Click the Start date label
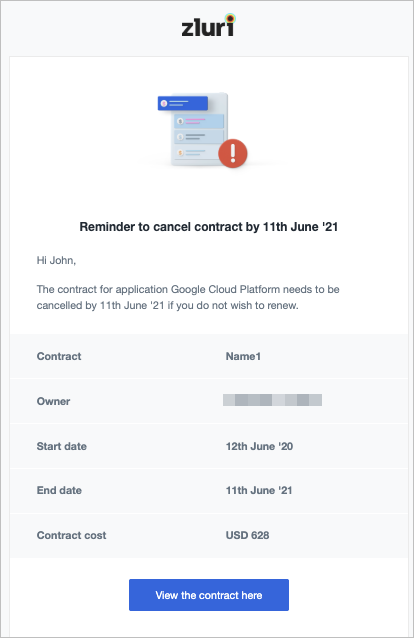 click(x=61, y=446)
